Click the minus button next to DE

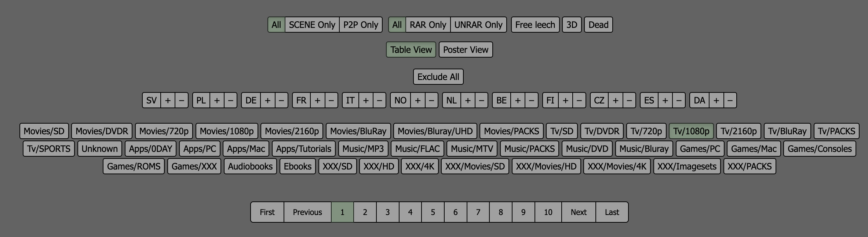tap(281, 101)
